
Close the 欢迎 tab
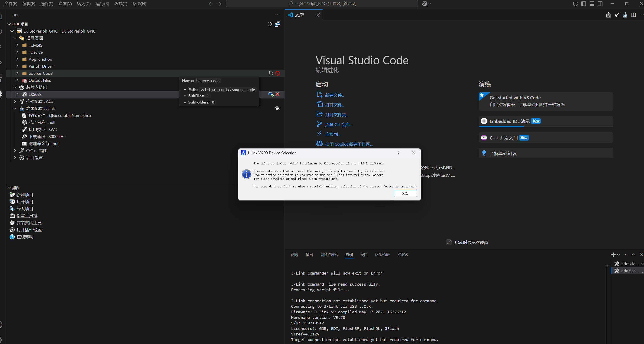pos(318,15)
